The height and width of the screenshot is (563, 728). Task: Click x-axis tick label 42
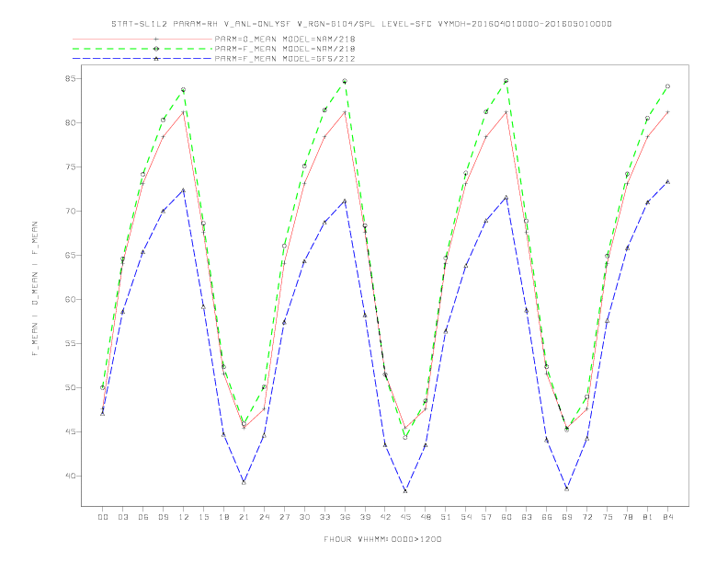click(385, 517)
